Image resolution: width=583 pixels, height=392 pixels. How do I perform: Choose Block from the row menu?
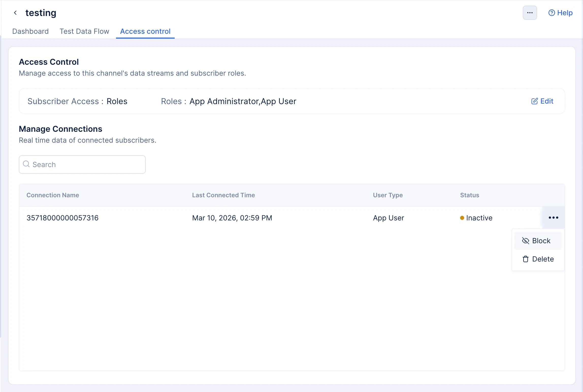(538, 241)
